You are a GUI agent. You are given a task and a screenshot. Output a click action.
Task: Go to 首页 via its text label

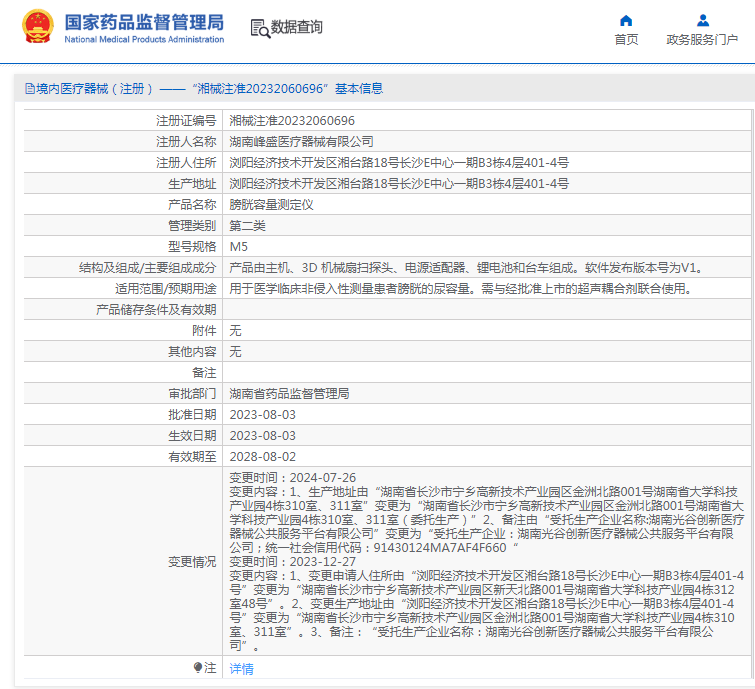click(626, 40)
